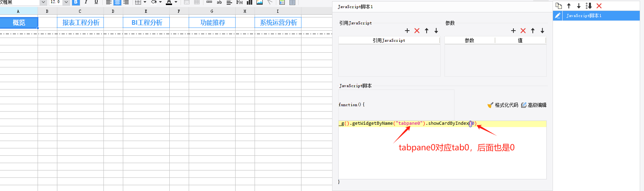Toggle italic formatting in toolbar
Image resolution: width=644 pixels, height=191 pixels.
click(86, 2)
